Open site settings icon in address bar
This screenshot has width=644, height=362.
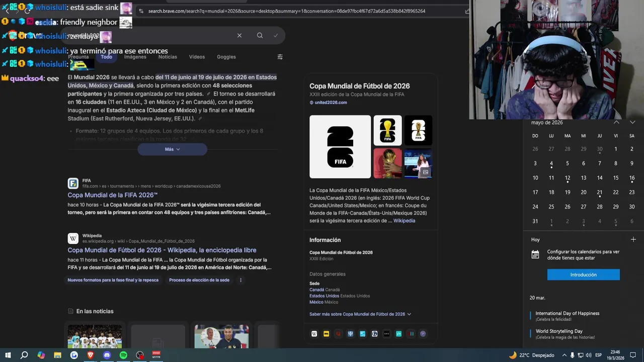[141, 11]
